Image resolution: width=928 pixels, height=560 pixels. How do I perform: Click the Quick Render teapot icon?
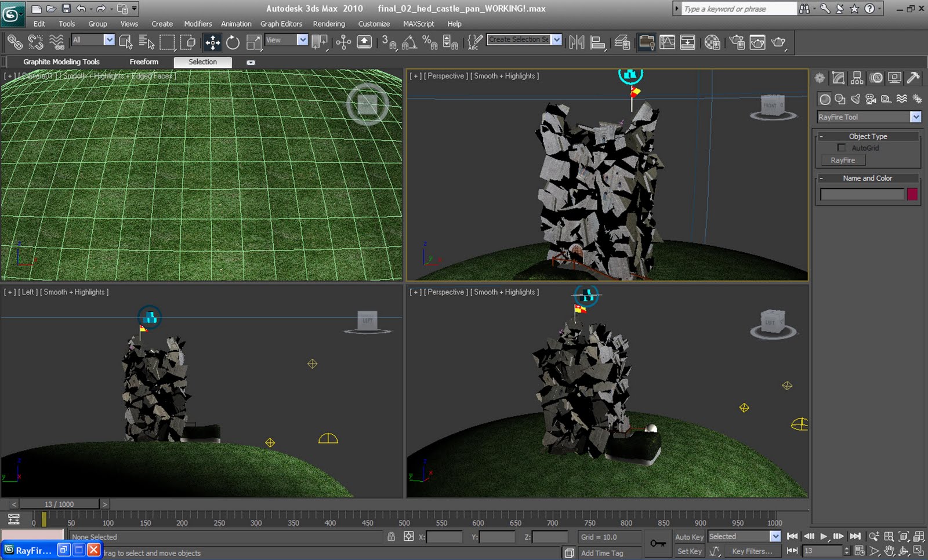[x=778, y=42]
